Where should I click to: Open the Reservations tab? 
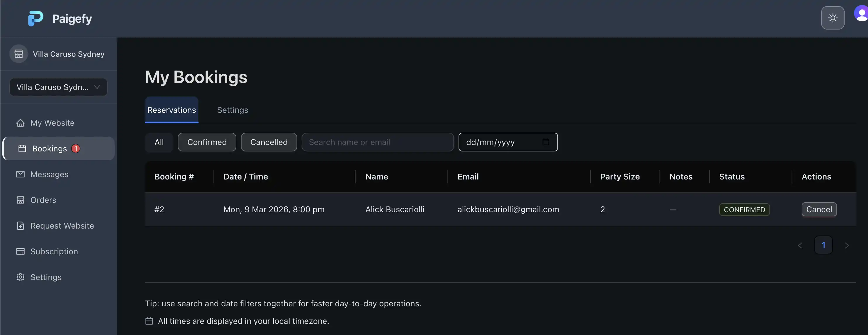(171, 110)
